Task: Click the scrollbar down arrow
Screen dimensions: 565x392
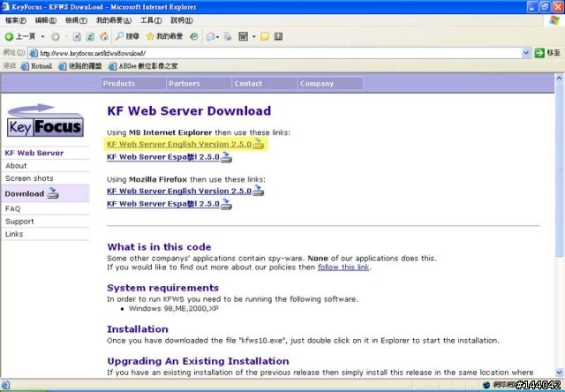Action: pos(559,373)
